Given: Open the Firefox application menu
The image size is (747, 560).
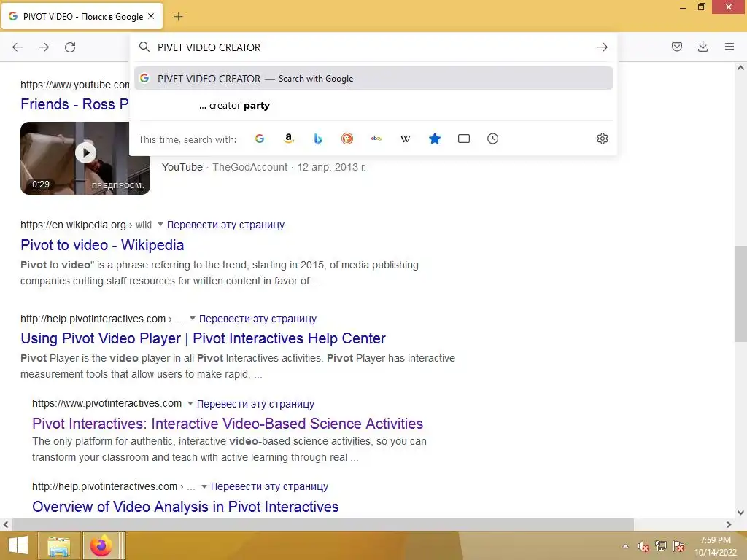Looking at the screenshot, I should tap(729, 47).
